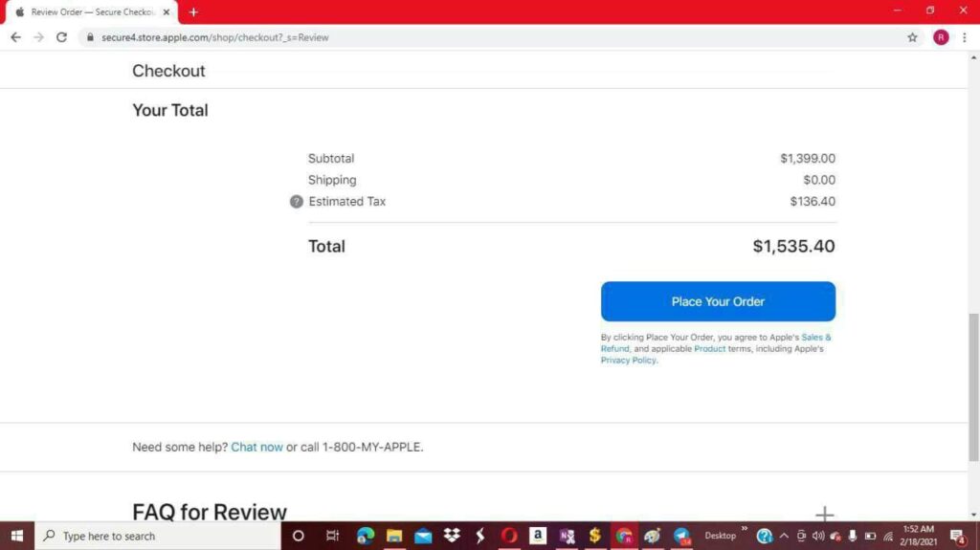980x550 pixels.
Task: Open Mail app from taskbar
Action: [x=423, y=536]
